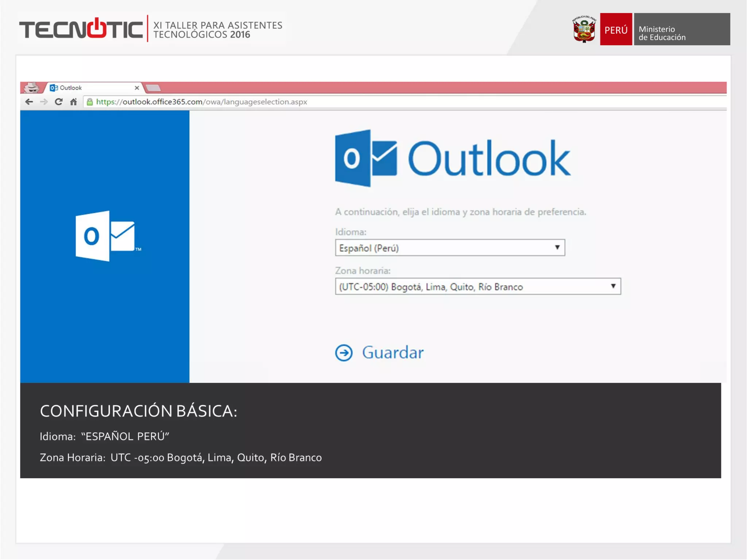Click the PERÚ red logo badge
The height and width of the screenshot is (560, 747).
(616, 30)
